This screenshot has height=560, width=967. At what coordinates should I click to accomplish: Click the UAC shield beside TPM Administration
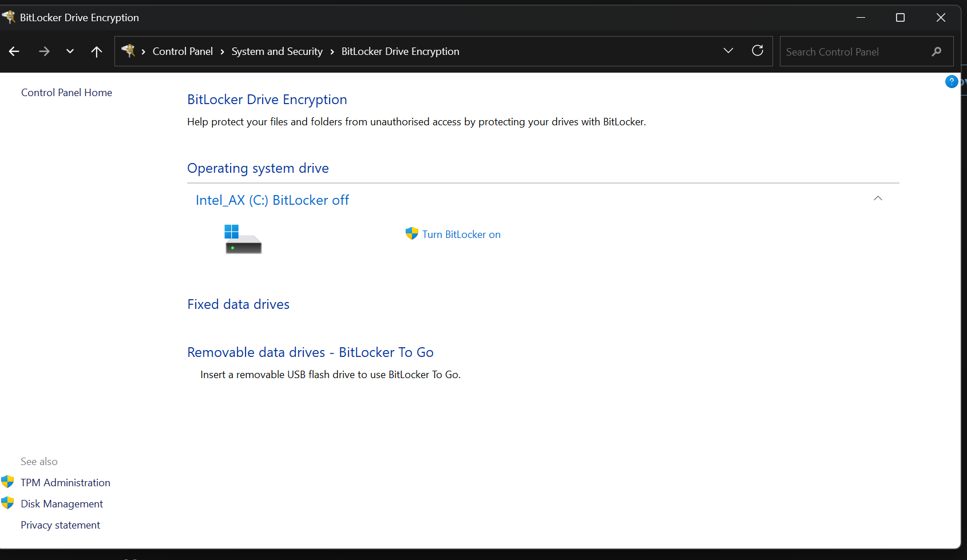point(7,481)
